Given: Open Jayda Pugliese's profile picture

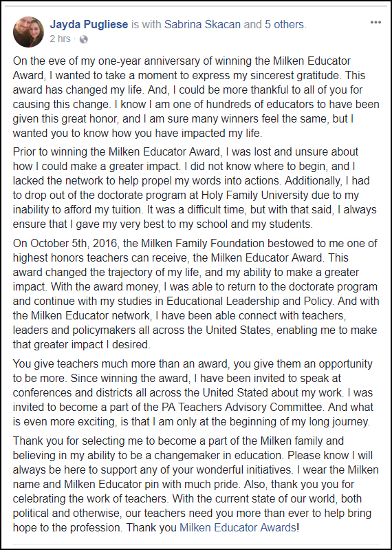Looking at the screenshot, I should coord(28,32).
